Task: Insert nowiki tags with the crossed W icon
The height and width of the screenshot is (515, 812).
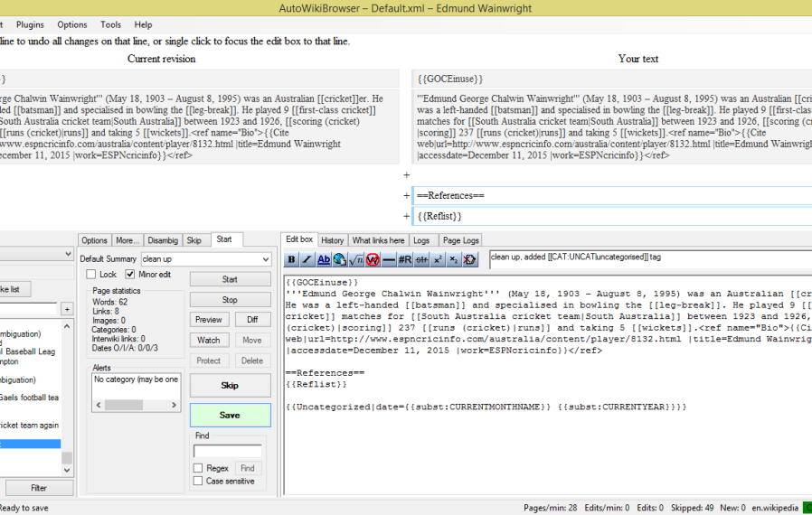Action: tap(373, 259)
